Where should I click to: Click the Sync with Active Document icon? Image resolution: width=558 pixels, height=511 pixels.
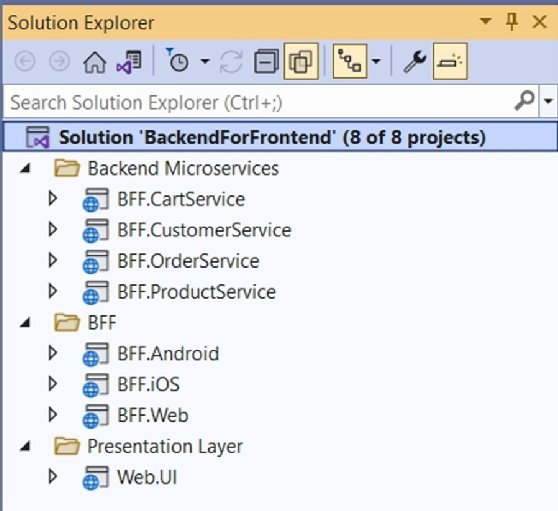(x=231, y=62)
